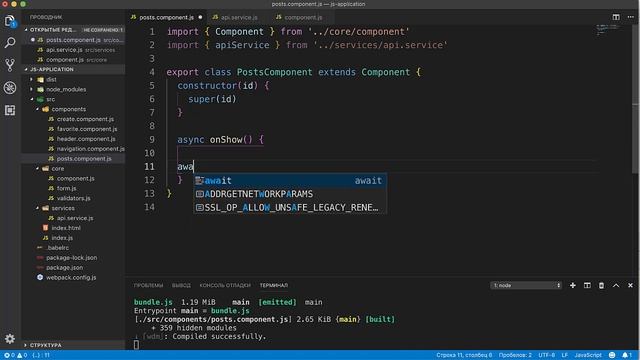Switch to posts.component.js editor tab
The width and height of the screenshot is (640, 360).
[x=166, y=17]
